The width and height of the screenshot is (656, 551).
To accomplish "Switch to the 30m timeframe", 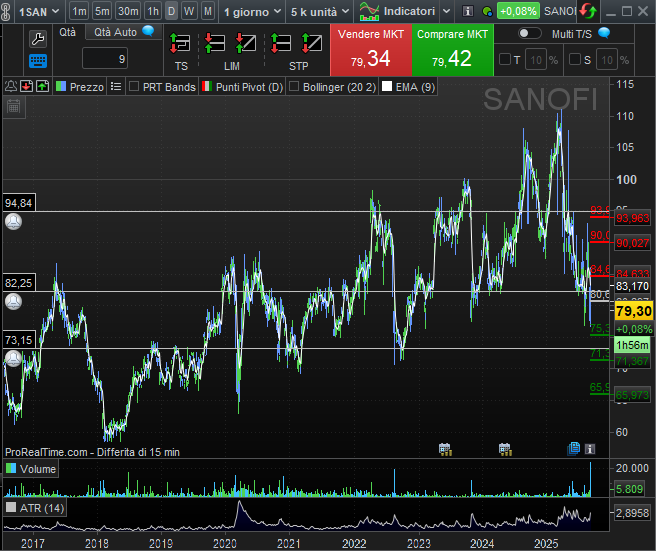I will (x=127, y=11).
